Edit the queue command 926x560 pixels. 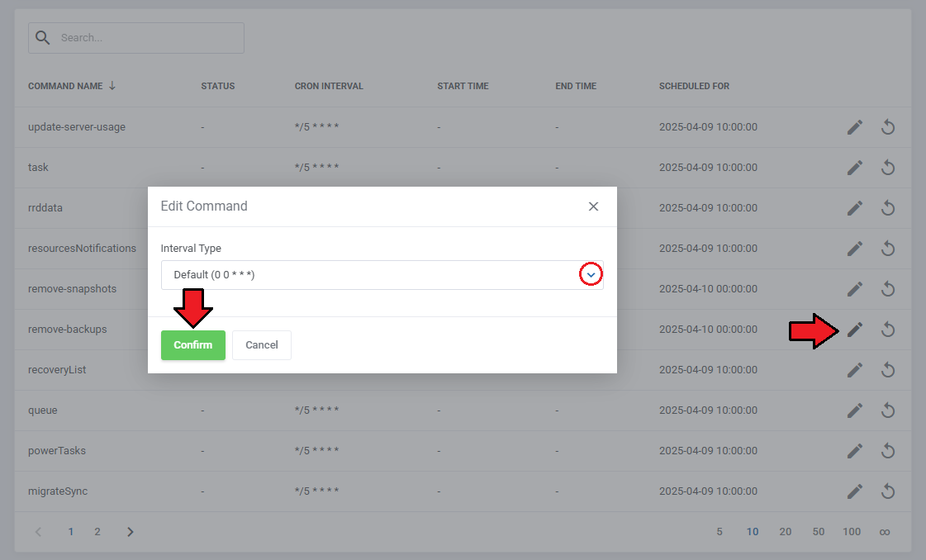854,411
